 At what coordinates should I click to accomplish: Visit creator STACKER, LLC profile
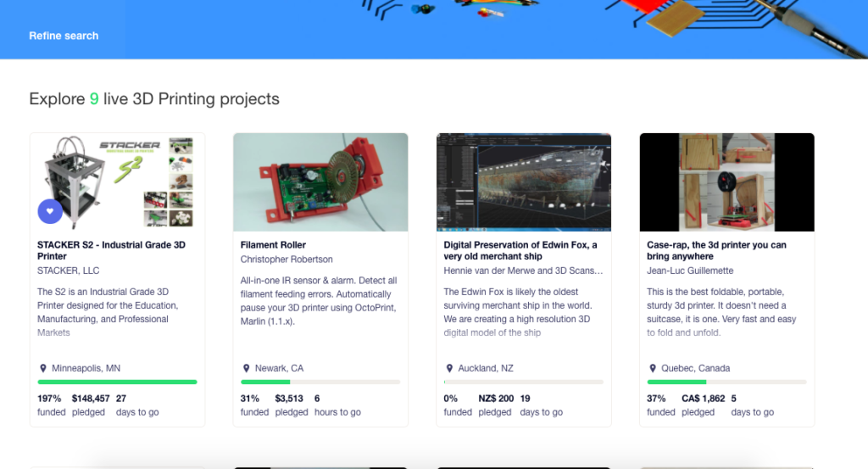coord(69,271)
